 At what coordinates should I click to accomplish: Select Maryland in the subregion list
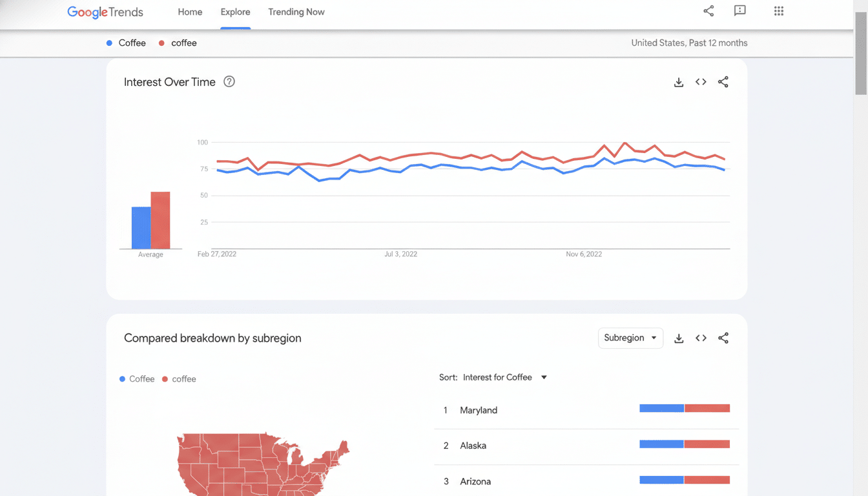tap(478, 410)
